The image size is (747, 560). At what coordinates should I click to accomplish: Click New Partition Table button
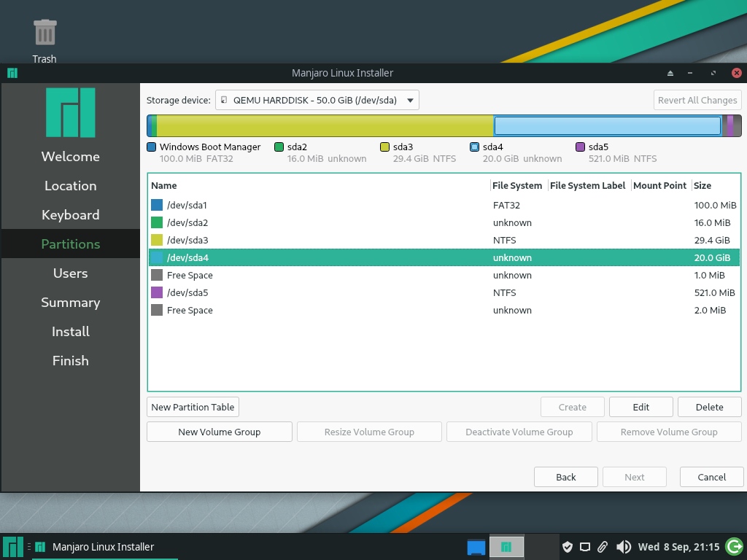point(193,407)
